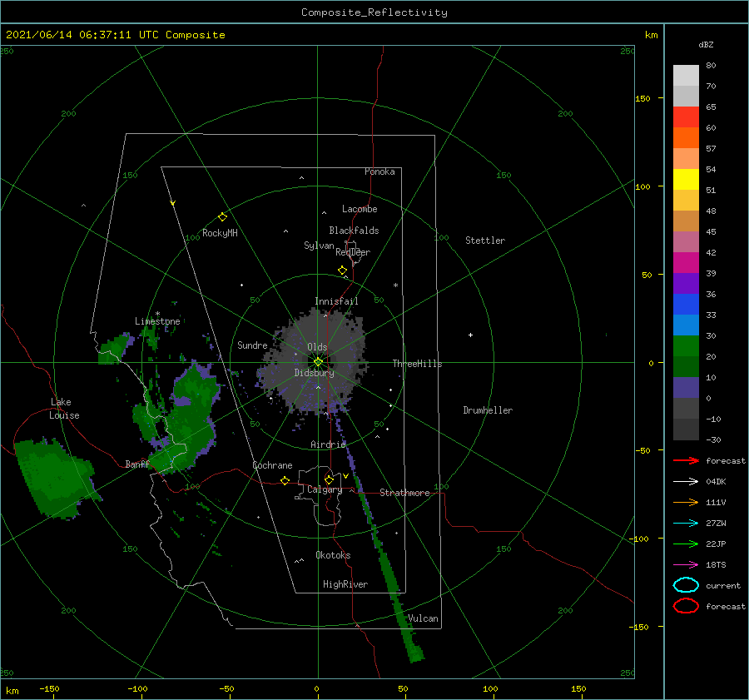Click the Stettler town label
749x700 pixels.
(x=485, y=241)
